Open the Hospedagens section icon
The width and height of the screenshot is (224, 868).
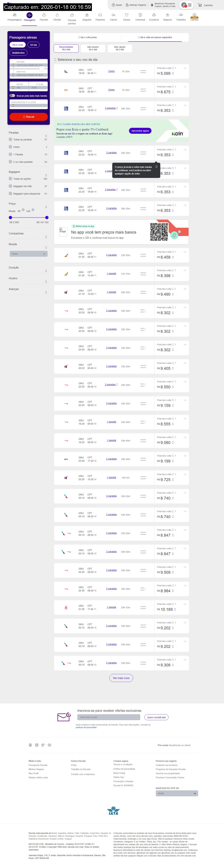pyautogui.click(x=14, y=15)
